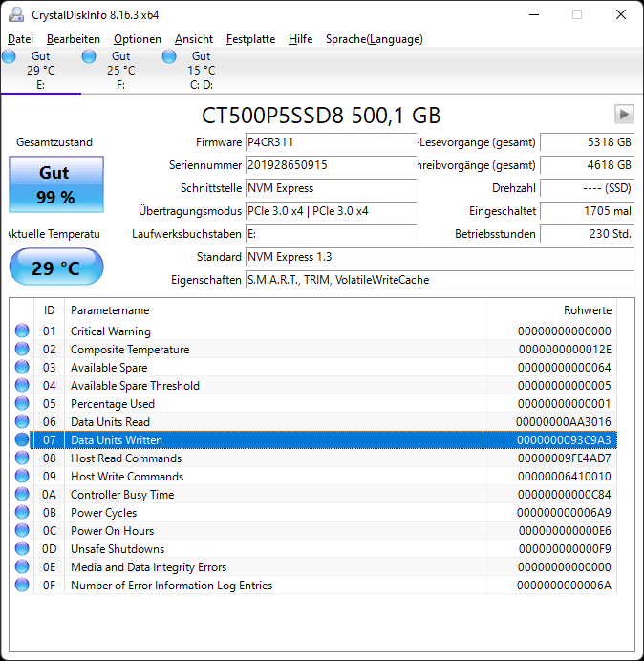
Task: Click the serial number field 201928650915
Action: [x=331, y=165]
